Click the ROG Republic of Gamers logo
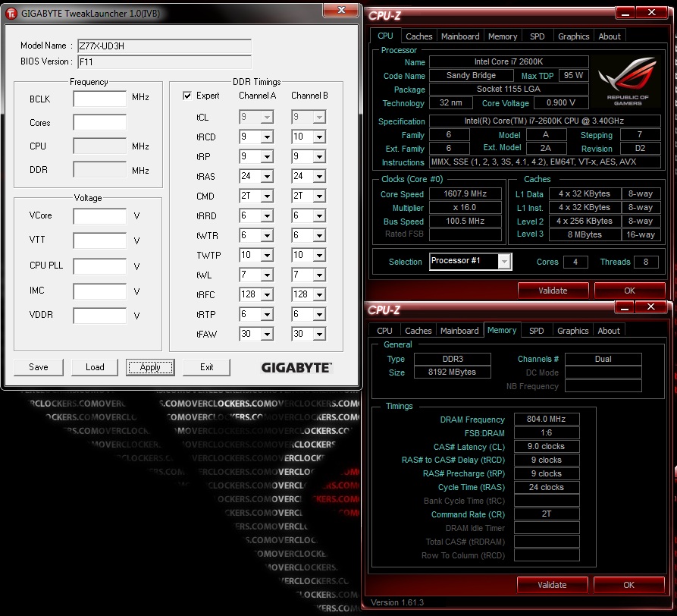The width and height of the screenshot is (677, 616). (628, 81)
